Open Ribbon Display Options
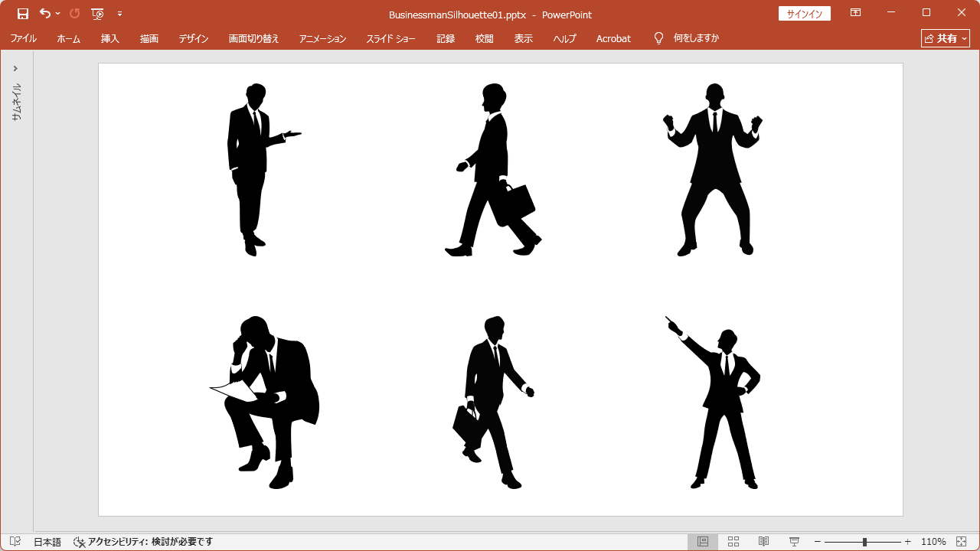This screenshot has width=980, height=551. tap(855, 13)
